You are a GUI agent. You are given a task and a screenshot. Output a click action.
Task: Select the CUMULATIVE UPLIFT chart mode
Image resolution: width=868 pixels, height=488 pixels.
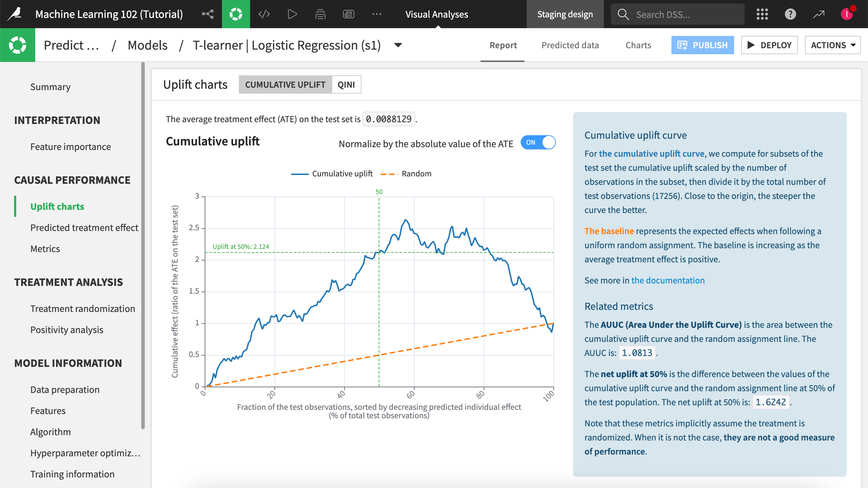tap(285, 85)
